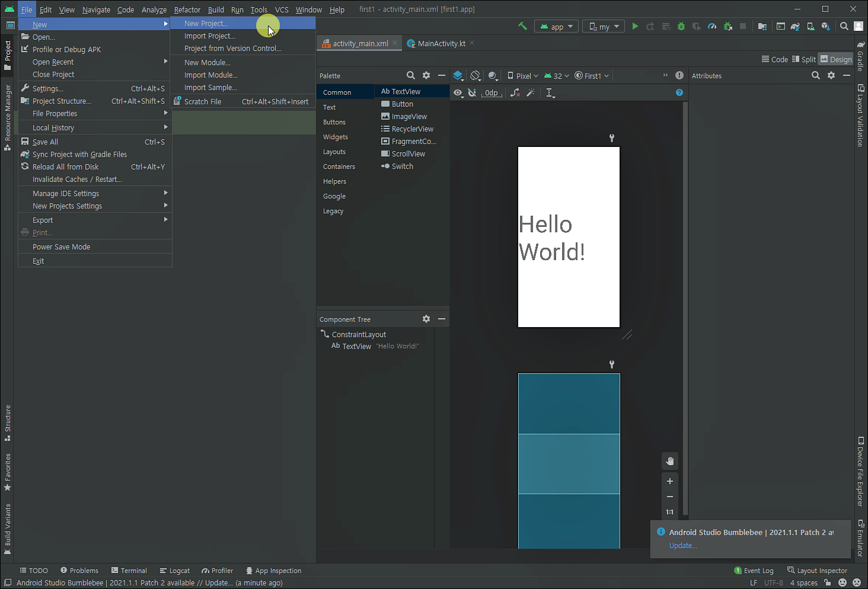Viewport: 868px width, 589px height.
Task: Open the design surface help question icon
Action: coord(679,92)
